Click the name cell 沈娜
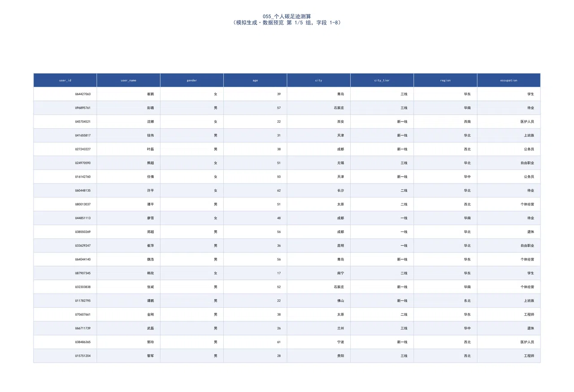The height and width of the screenshot is (392, 574). point(128,122)
